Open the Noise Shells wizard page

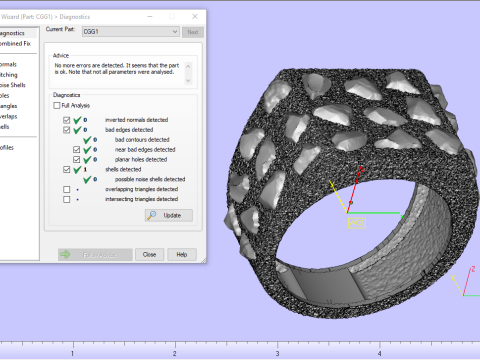(13, 85)
